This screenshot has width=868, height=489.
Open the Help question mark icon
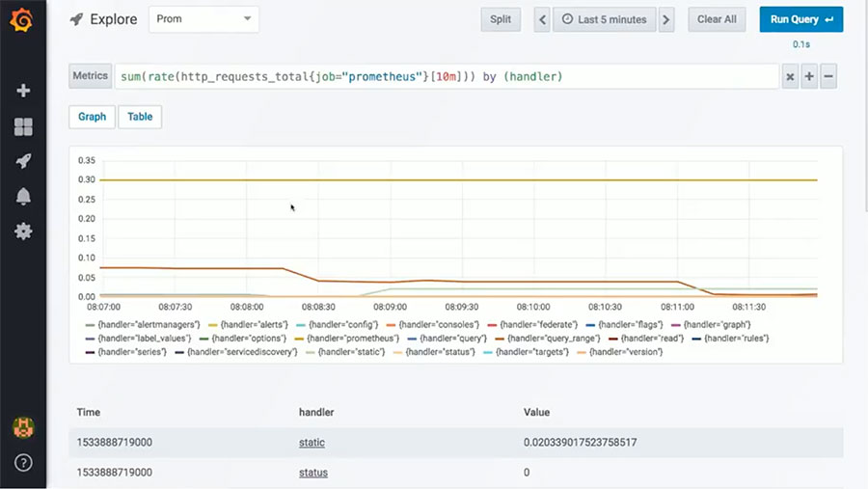pos(23,463)
